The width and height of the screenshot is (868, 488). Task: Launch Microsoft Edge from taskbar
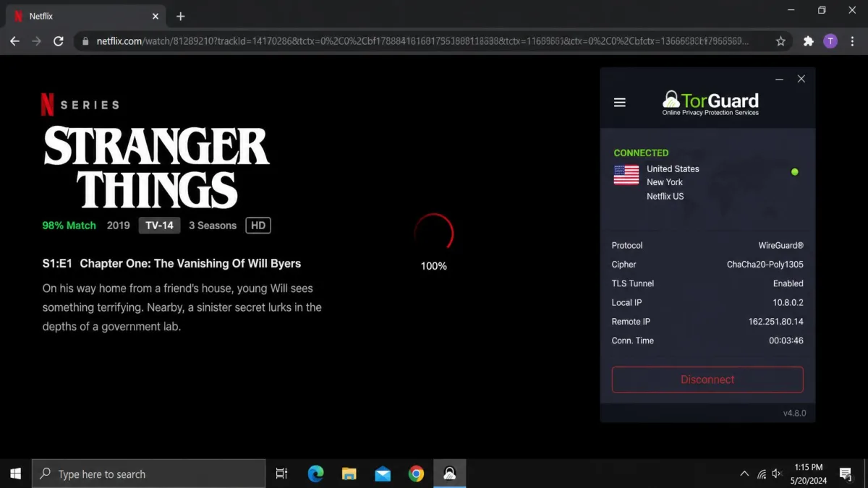(315, 474)
